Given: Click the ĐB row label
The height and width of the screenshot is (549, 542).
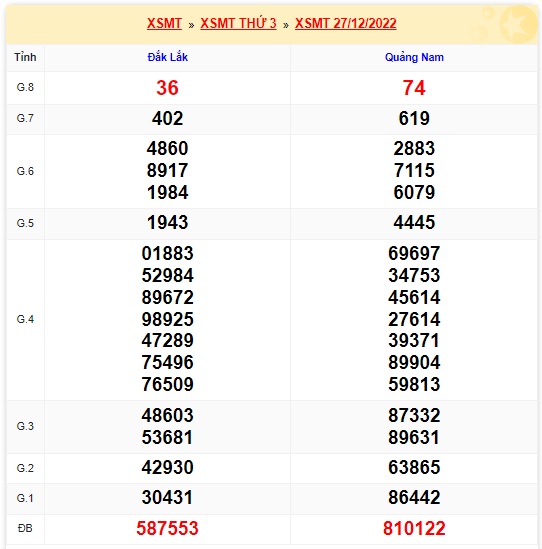Looking at the screenshot, I should 25,528.
